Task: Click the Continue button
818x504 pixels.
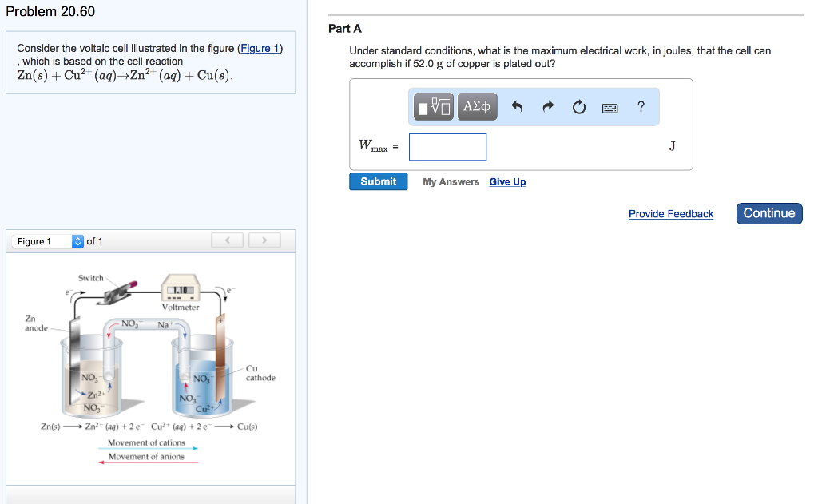Action: 769,213
